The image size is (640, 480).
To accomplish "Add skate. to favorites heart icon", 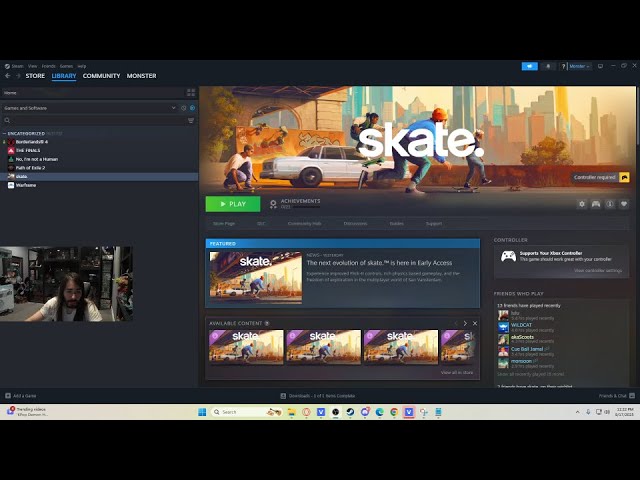I will [624, 204].
